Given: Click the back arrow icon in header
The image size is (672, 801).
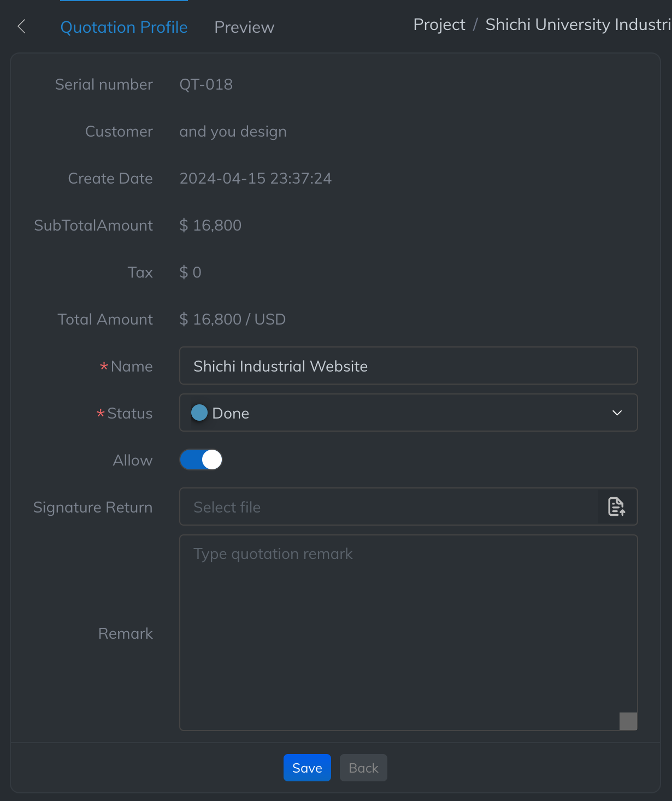Looking at the screenshot, I should point(22,26).
